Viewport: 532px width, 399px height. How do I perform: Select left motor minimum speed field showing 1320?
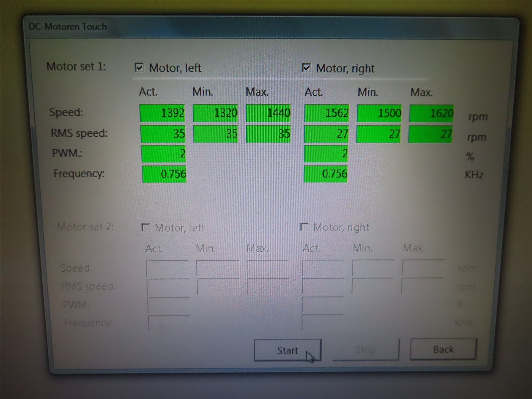215,113
